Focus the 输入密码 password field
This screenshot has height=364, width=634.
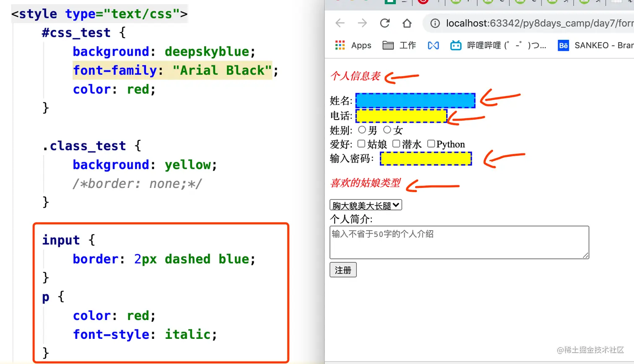pos(426,159)
